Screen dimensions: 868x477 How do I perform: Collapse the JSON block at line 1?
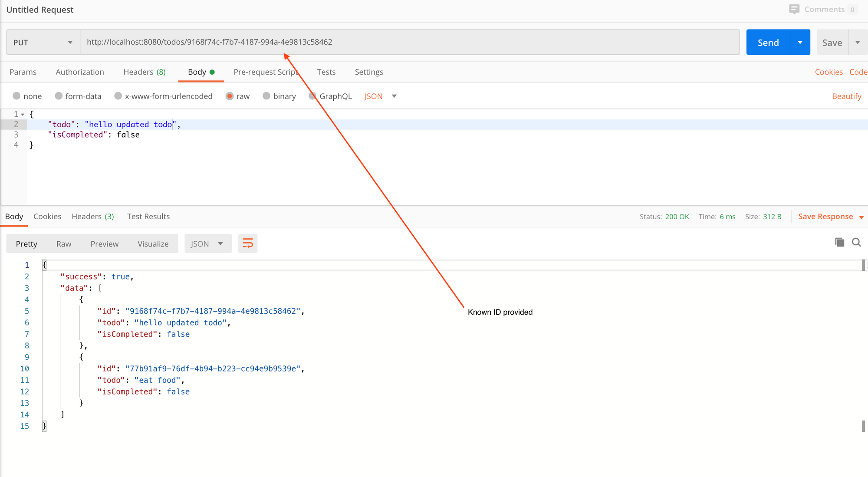23,115
